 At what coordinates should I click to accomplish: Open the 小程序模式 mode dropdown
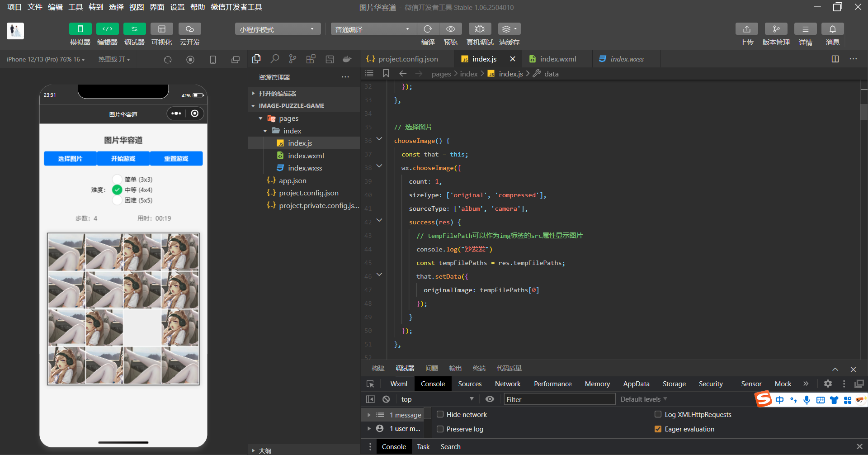click(x=278, y=29)
